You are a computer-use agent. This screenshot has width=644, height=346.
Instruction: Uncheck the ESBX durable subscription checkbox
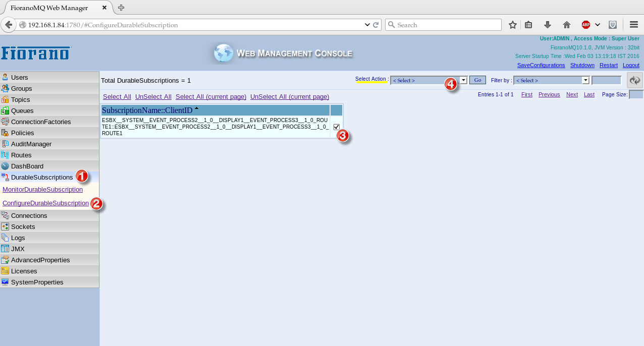pyautogui.click(x=337, y=127)
